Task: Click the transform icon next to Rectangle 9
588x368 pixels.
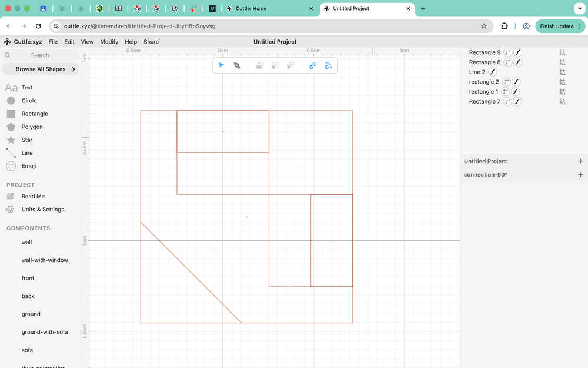Action: 508,52
